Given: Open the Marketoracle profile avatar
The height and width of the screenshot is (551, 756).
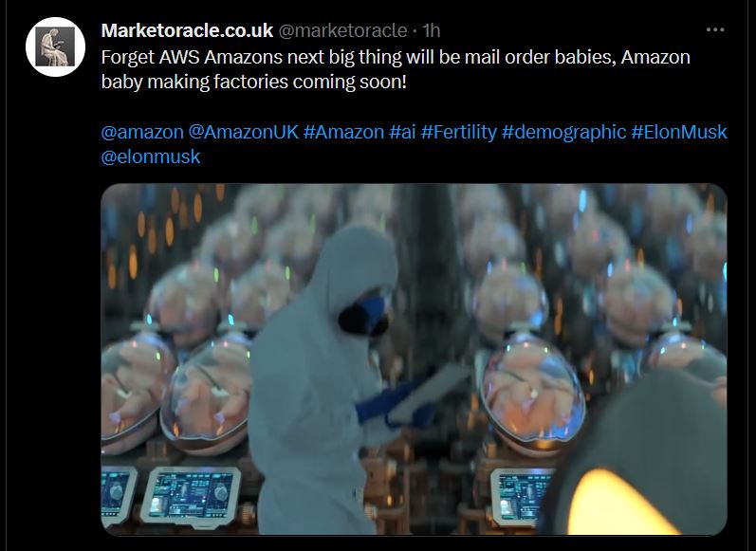Looking at the screenshot, I should [x=55, y=46].
